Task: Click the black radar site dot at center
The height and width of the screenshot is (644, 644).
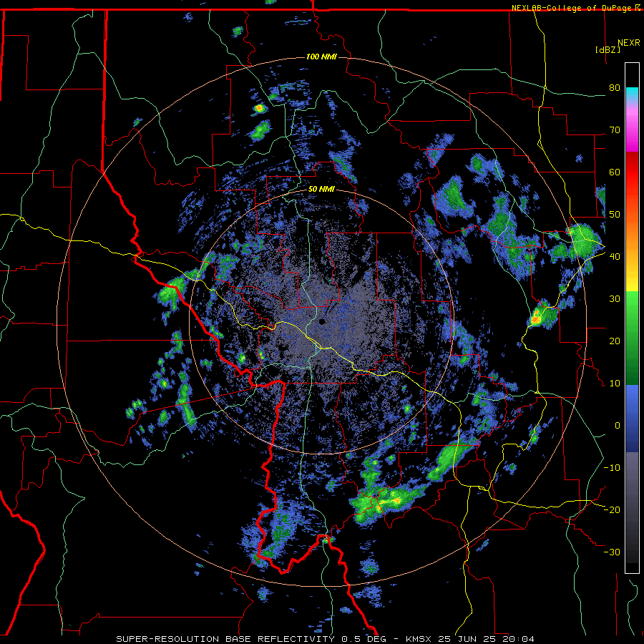Action: (322, 321)
